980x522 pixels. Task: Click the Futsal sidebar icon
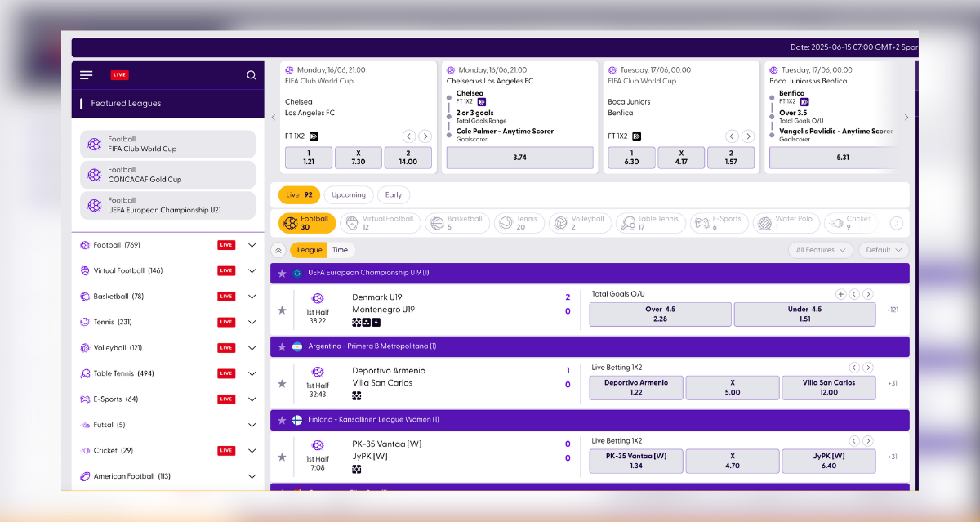[85, 425]
